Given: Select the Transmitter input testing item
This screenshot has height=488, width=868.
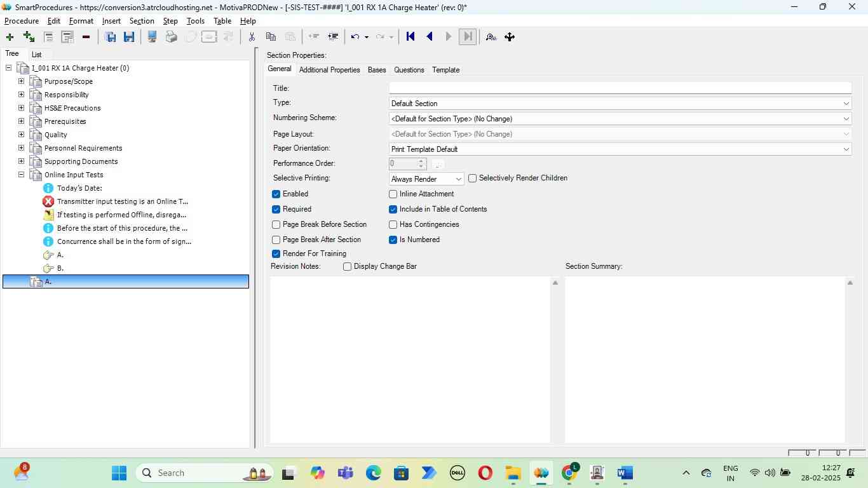Looking at the screenshot, I should pyautogui.click(x=122, y=201).
